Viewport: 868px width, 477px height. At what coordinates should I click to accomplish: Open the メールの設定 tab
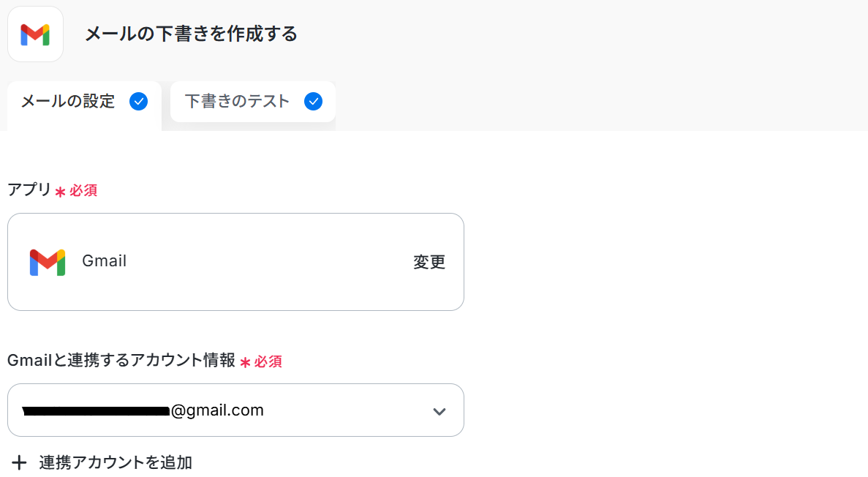[x=68, y=102]
